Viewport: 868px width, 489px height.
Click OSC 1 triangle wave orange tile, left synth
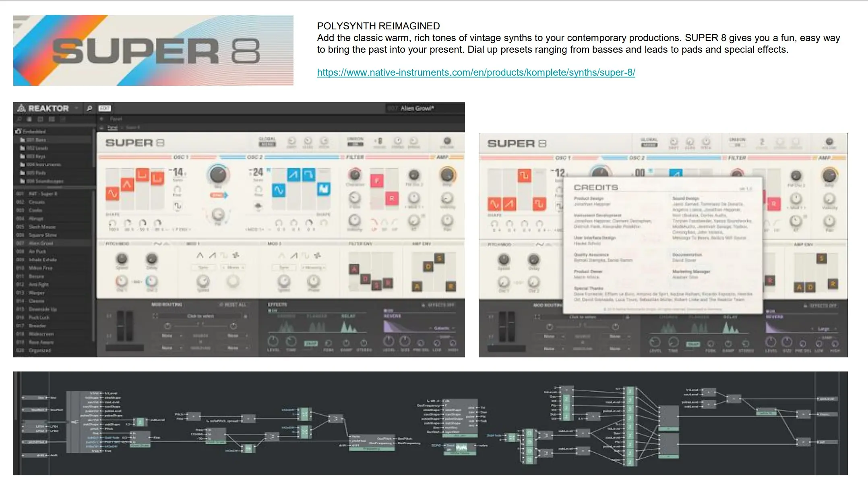point(128,185)
